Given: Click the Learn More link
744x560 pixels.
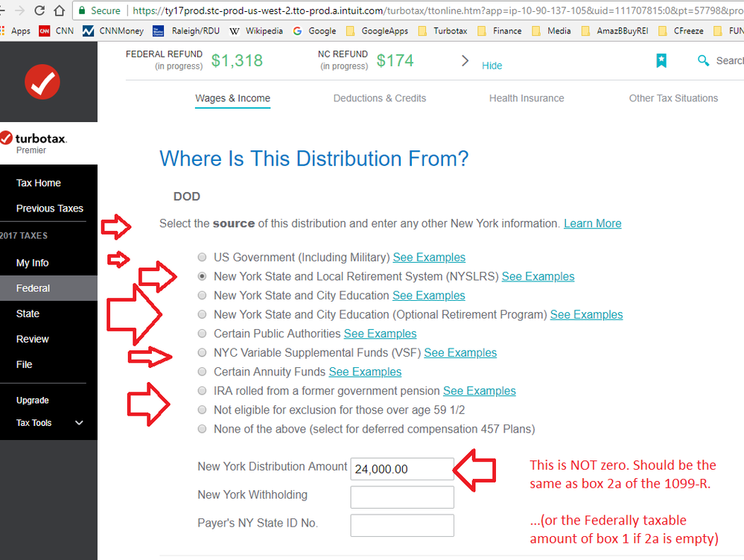Looking at the screenshot, I should coord(593,223).
